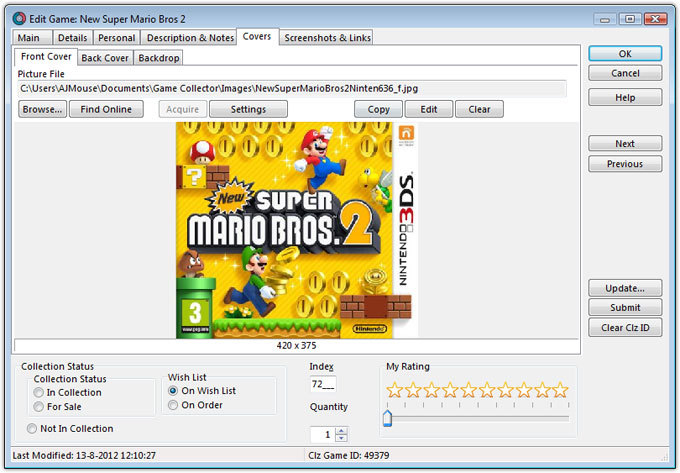Click the Quantity value field
This screenshot has height=473, width=680.
coord(323,434)
